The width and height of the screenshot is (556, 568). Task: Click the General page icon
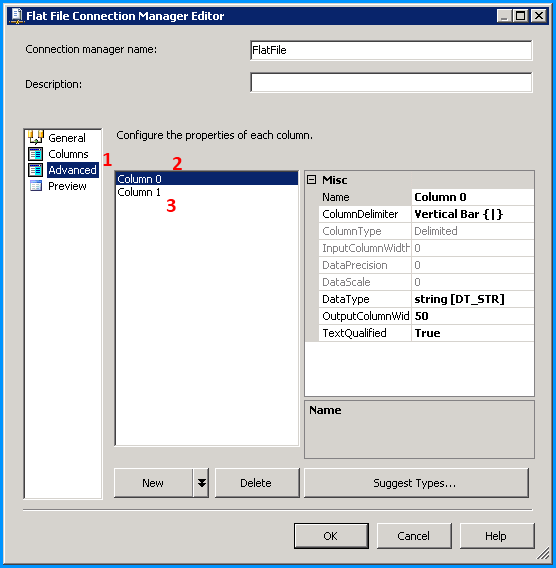tap(35, 137)
